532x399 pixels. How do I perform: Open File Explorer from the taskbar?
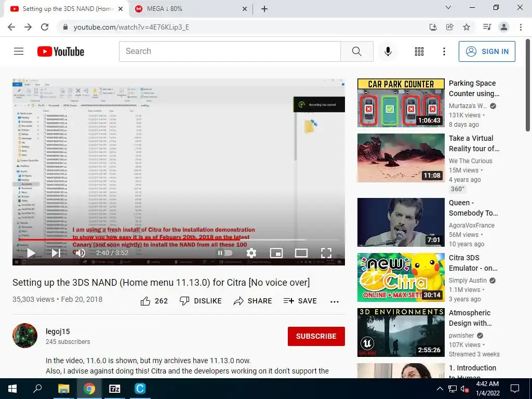pyautogui.click(x=64, y=389)
